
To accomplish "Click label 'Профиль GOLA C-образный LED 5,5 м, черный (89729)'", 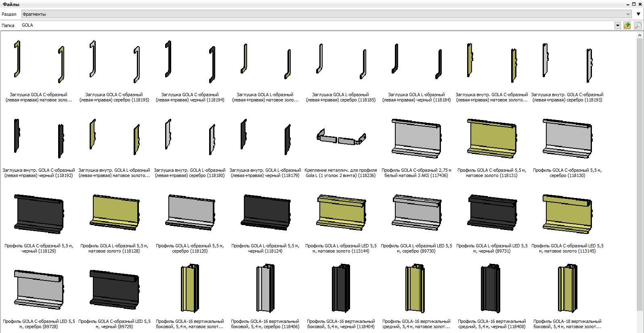I will (114, 324).
